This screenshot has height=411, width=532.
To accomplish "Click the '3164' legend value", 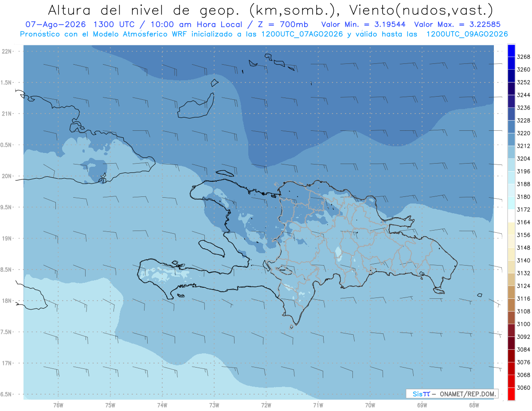I will (x=524, y=222).
